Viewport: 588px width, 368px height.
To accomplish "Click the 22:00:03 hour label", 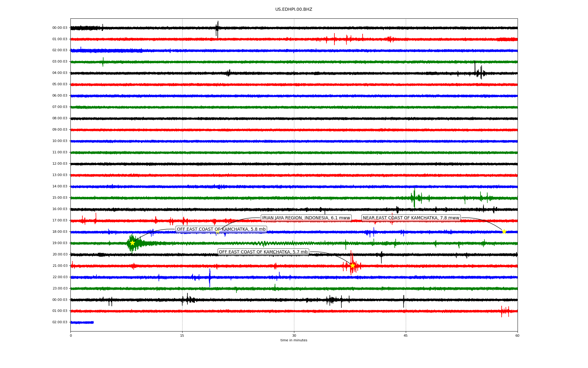I will 60,277.
